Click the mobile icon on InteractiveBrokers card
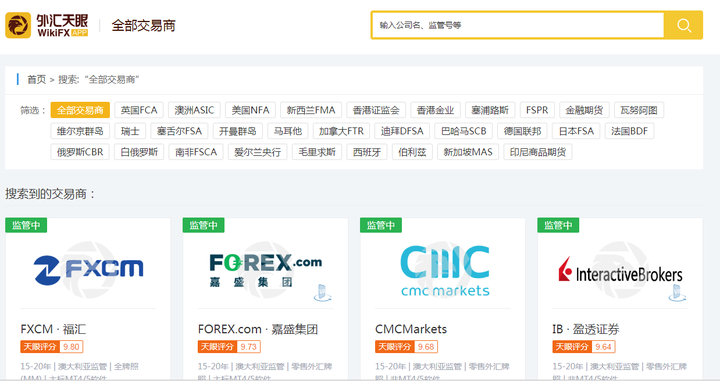The height and width of the screenshot is (381, 720). pos(677,293)
